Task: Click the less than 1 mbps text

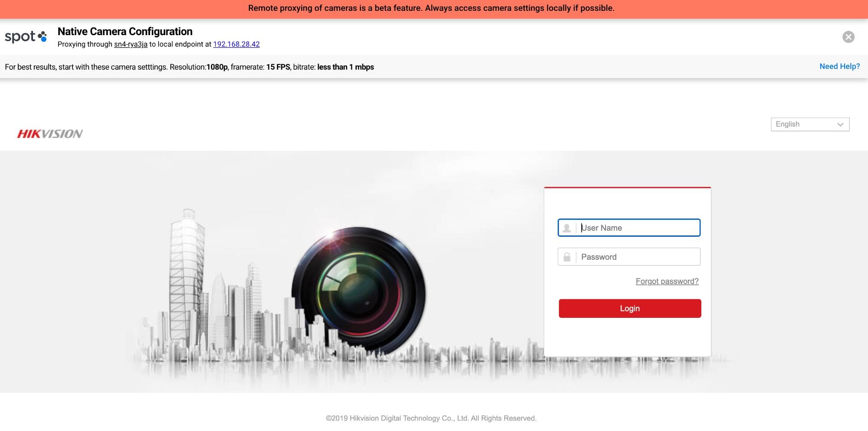Action: [345, 67]
